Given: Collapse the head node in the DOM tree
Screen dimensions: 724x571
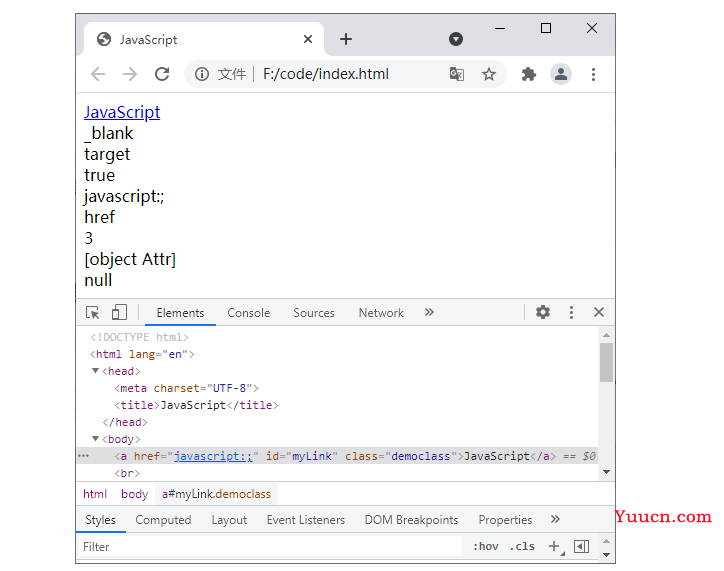Looking at the screenshot, I should tap(95, 371).
